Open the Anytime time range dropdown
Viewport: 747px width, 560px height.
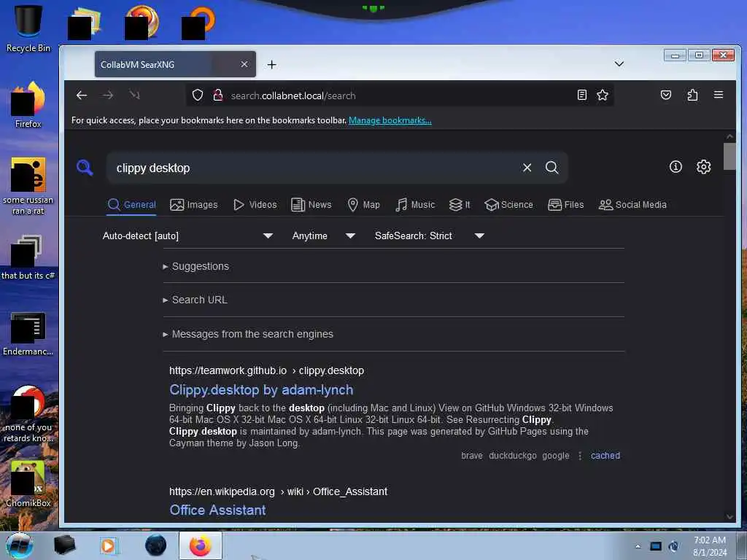[323, 236]
